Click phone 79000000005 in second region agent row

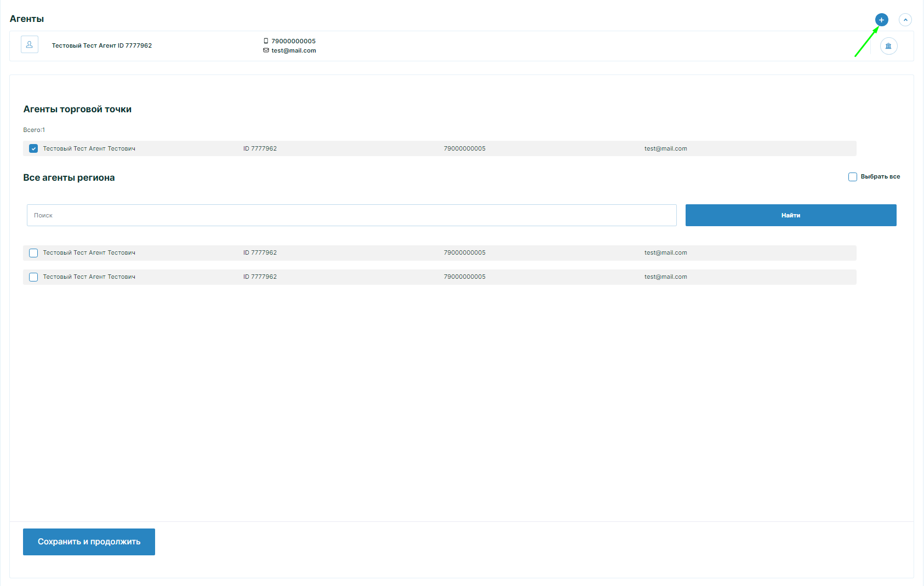[464, 277]
